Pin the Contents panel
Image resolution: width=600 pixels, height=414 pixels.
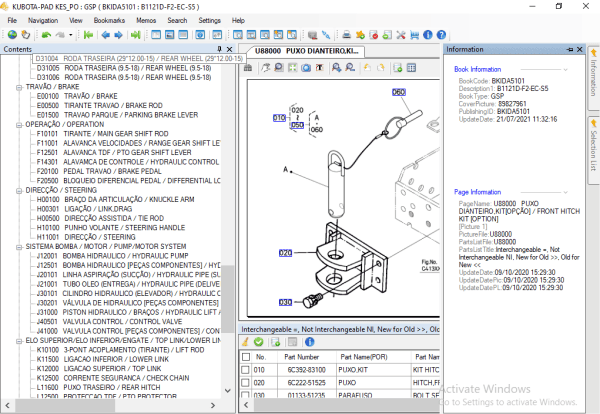pos(219,49)
